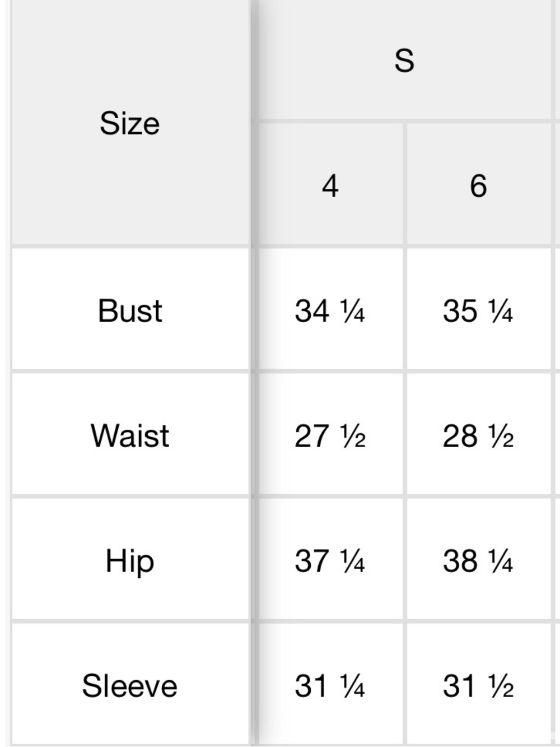
Task: Select the 31 ¼ sleeve measurement cell
Action: click(x=330, y=685)
